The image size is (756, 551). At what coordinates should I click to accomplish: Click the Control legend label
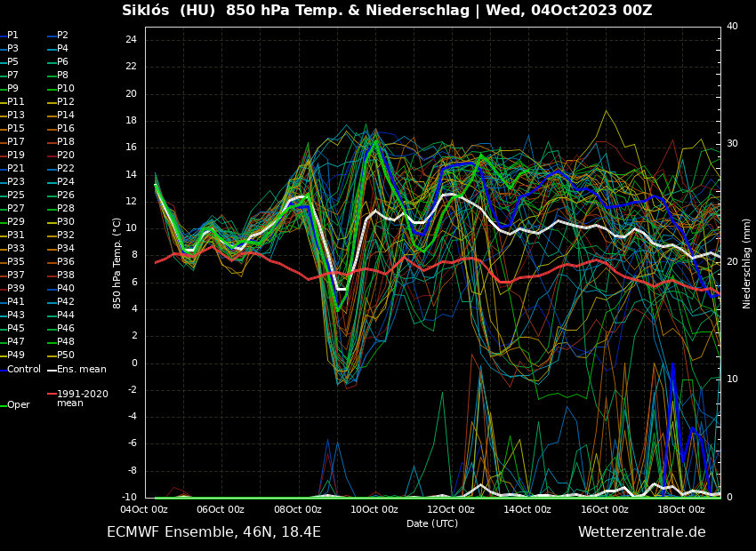[x=24, y=369]
